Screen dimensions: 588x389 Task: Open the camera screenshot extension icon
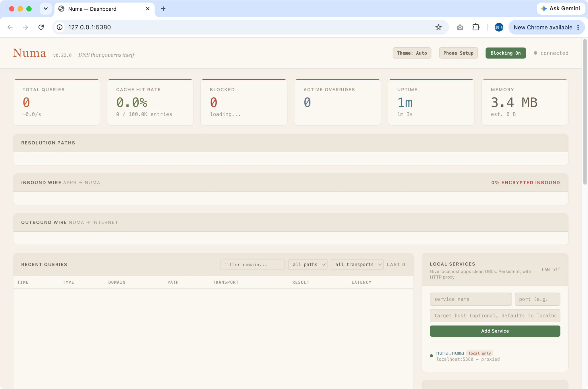point(460,27)
